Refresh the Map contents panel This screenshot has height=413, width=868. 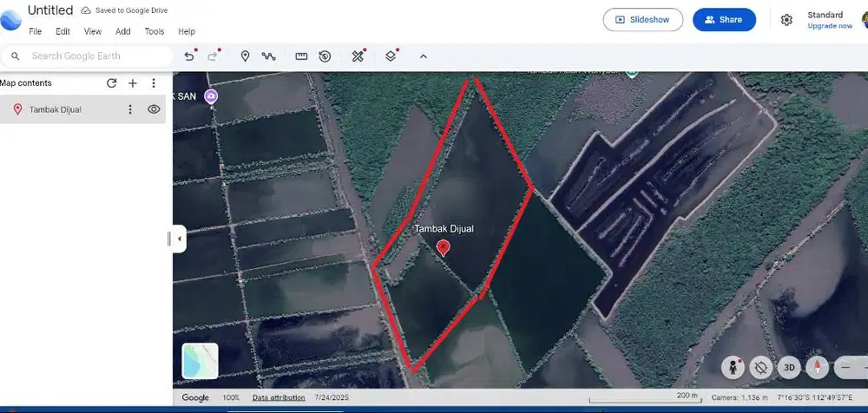[111, 83]
